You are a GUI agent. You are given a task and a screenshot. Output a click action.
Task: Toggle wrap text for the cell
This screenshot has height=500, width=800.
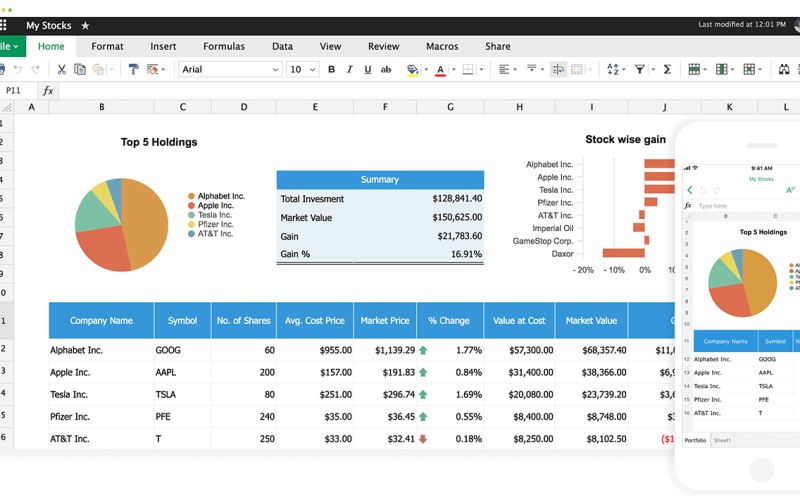[x=559, y=69]
